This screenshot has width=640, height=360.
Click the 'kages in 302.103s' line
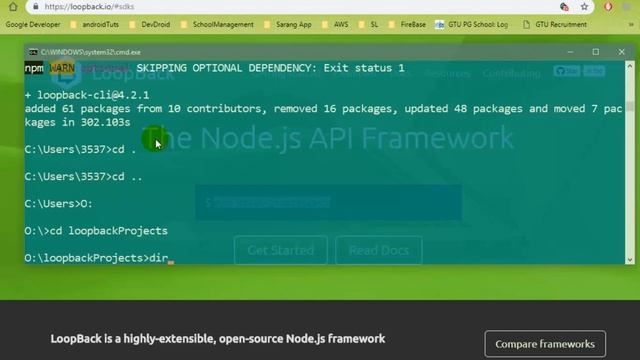click(x=78, y=122)
